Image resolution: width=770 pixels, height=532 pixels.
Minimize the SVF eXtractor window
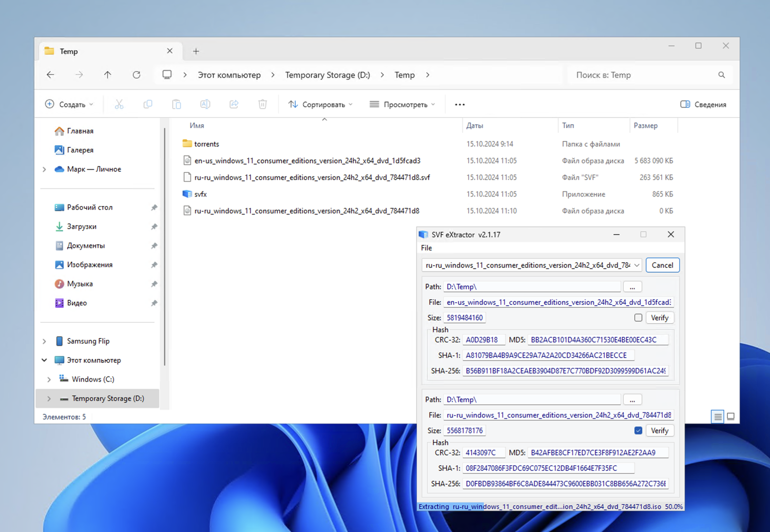[617, 234]
